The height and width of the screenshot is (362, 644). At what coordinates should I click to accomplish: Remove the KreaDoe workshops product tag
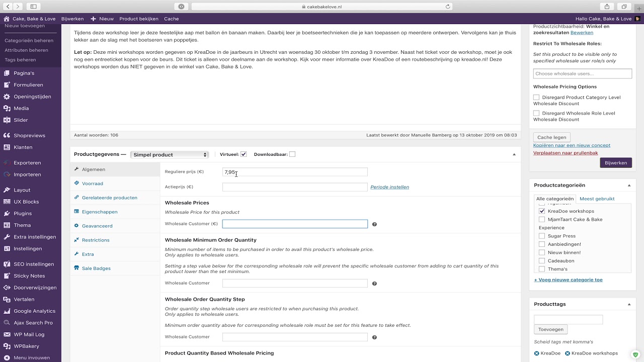point(568,353)
